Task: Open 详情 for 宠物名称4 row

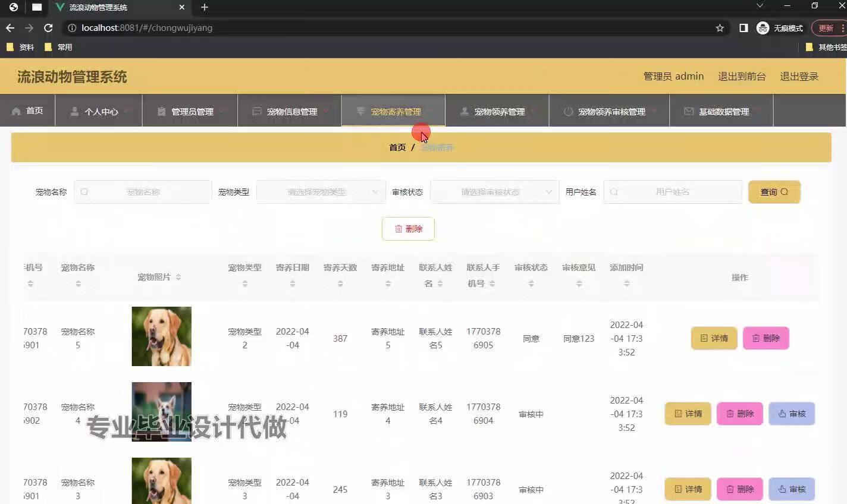Action: [x=688, y=414]
